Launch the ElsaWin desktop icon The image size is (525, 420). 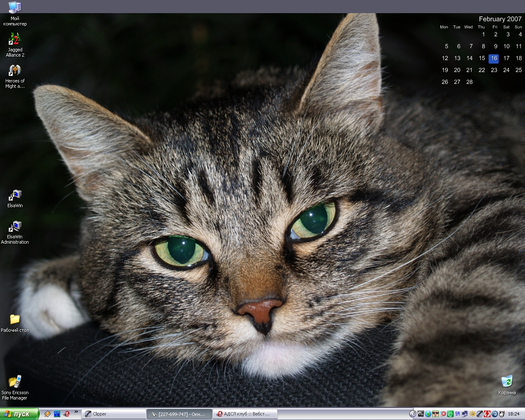[x=15, y=196]
